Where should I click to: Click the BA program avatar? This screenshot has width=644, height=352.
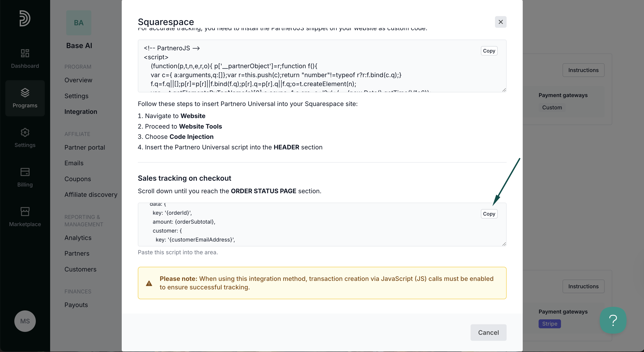[79, 23]
